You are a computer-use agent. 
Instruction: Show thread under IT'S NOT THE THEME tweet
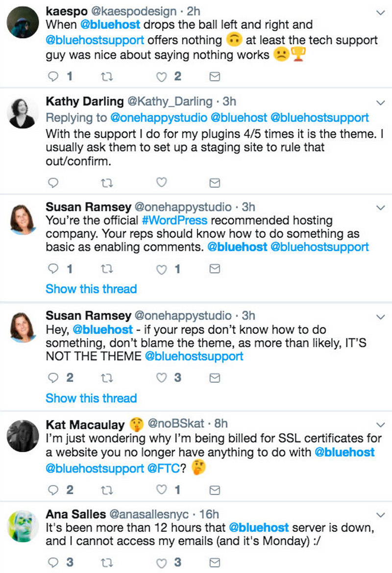tap(91, 398)
